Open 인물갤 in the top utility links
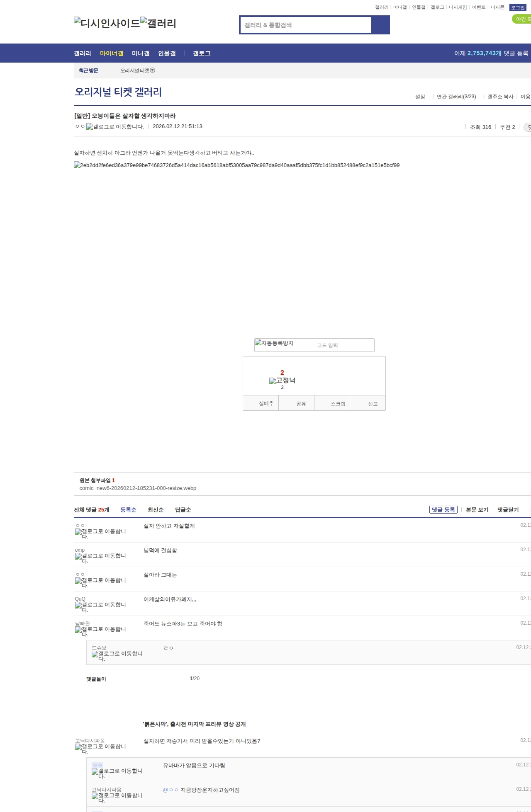531x812 pixels. tap(419, 7)
